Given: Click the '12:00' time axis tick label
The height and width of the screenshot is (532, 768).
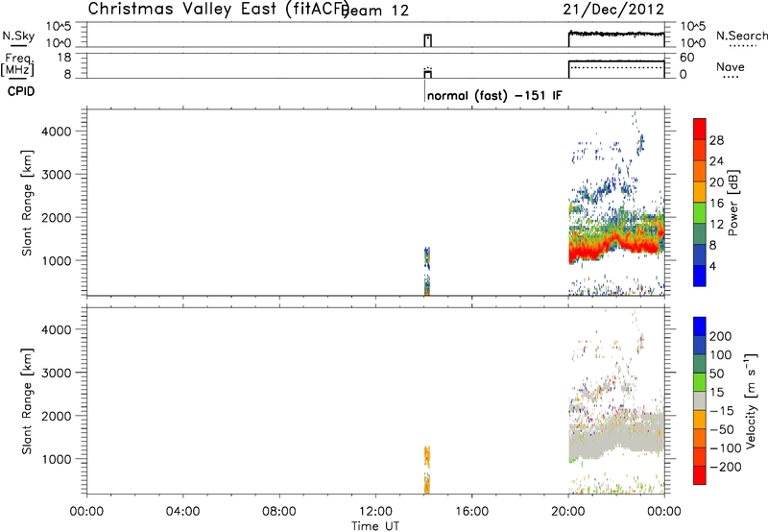Looking at the screenshot, I should coord(375,512).
